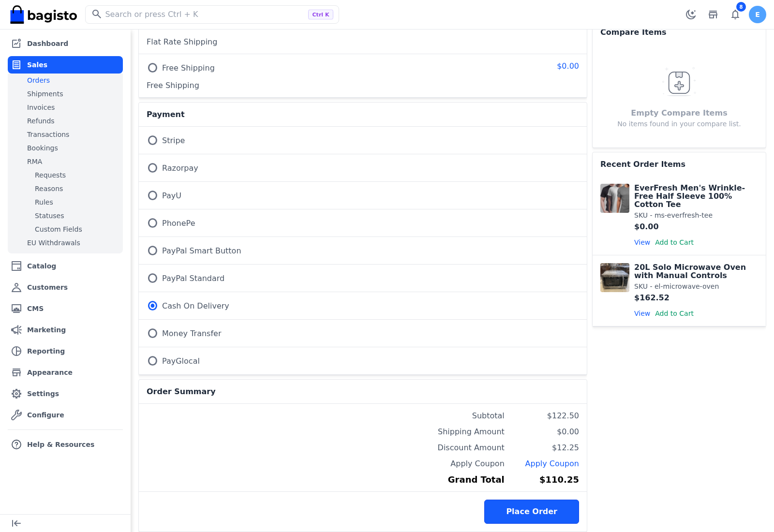Select PayPal Standard option
The width and height of the screenshot is (774, 532).
[x=152, y=278]
